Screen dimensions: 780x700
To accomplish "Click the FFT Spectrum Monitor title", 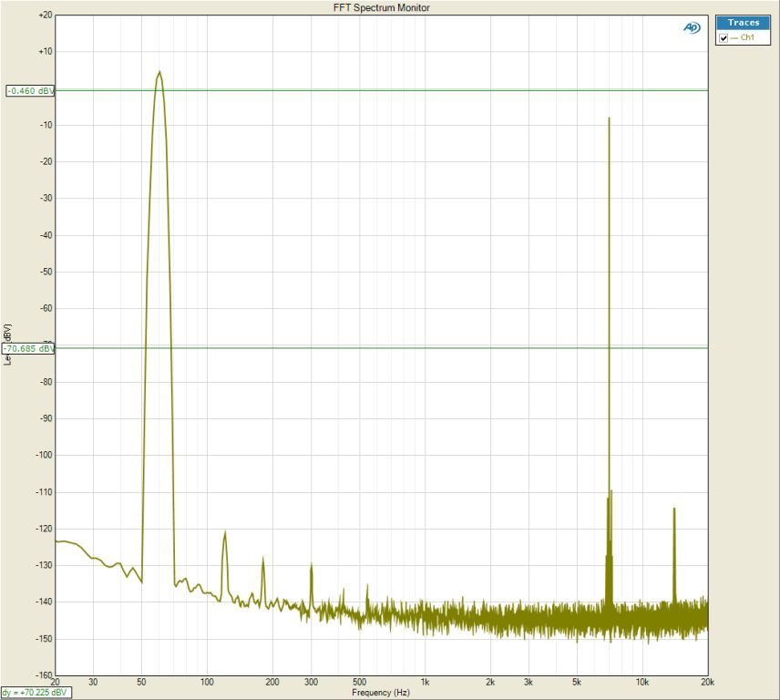I will pos(382,7).
